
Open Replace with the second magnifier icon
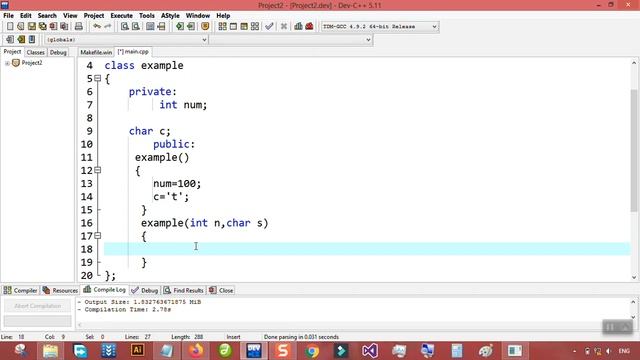pos(136,27)
